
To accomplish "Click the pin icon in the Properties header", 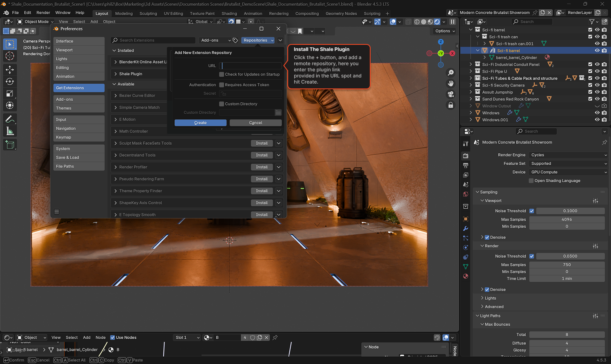I will [604, 142].
